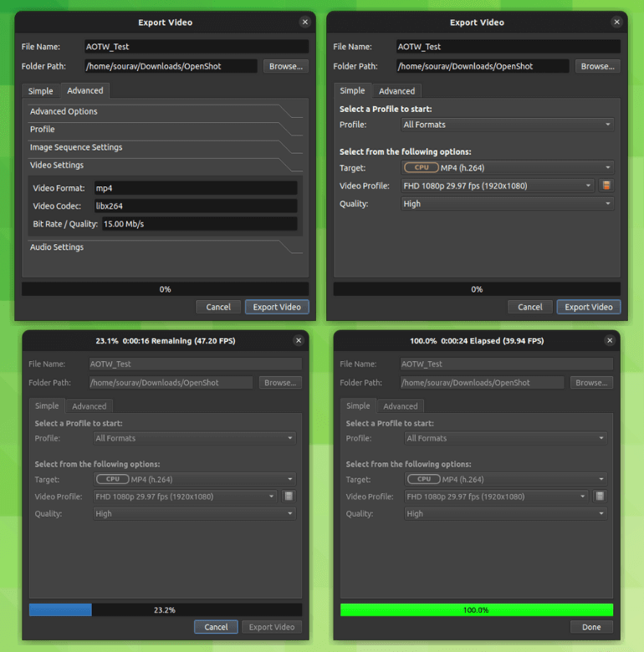Image resolution: width=644 pixels, height=652 pixels.
Task: Select Simple tab in the 23.1% dialog
Action: [47, 406]
